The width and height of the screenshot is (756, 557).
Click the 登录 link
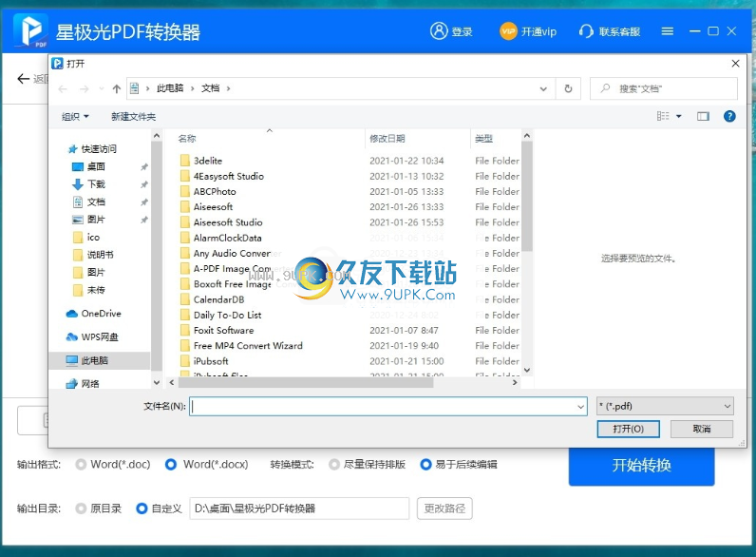pyautogui.click(x=462, y=32)
